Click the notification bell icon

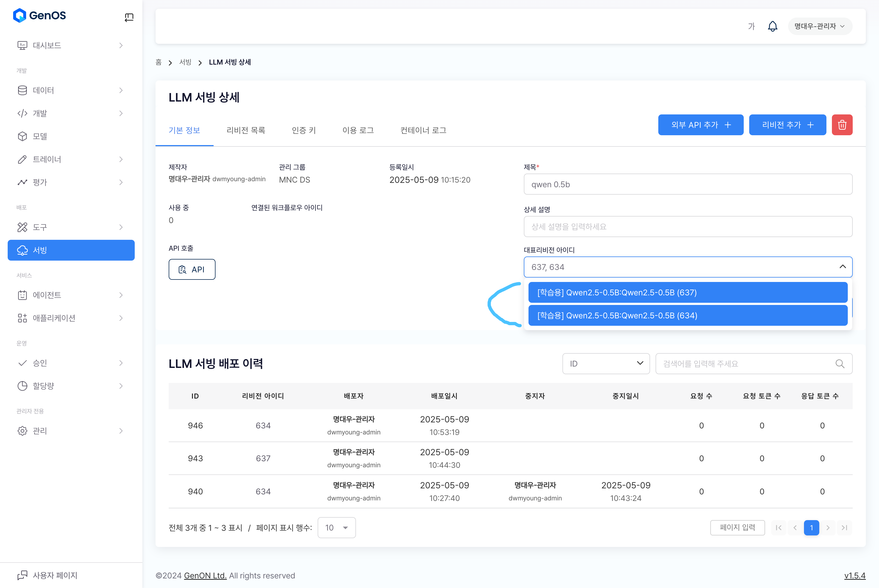tap(772, 26)
